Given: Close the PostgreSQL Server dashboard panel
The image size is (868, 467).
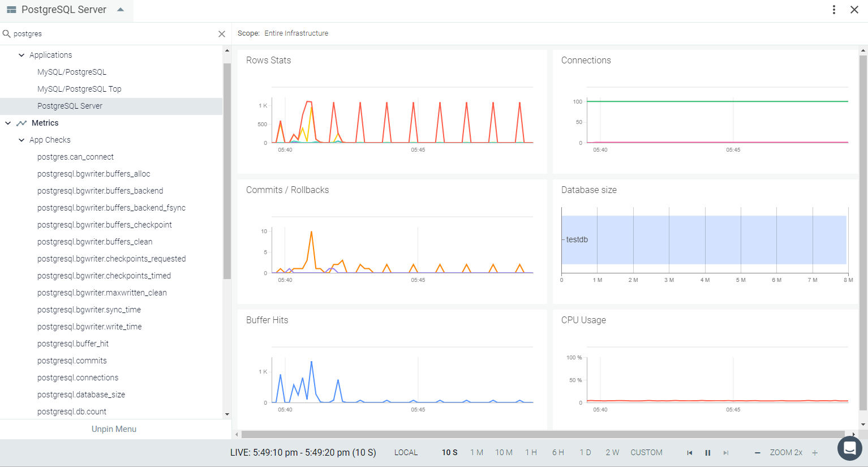Looking at the screenshot, I should (854, 10).
